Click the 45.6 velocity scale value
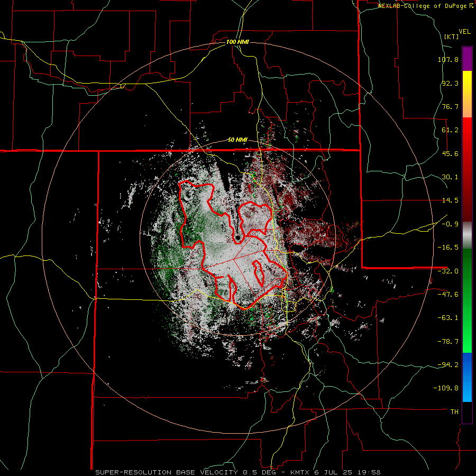Image resolution: width=476 pixels, height=476 pixels. coord(450,153)
